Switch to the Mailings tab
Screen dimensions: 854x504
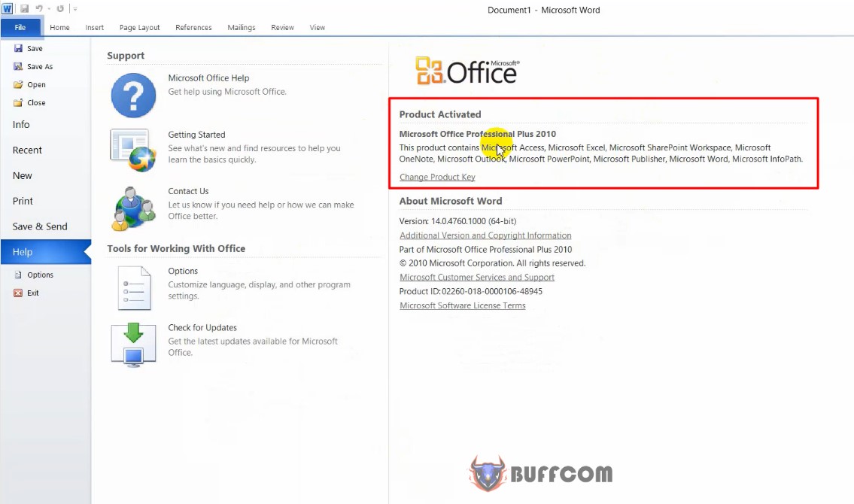pos(242,27)
